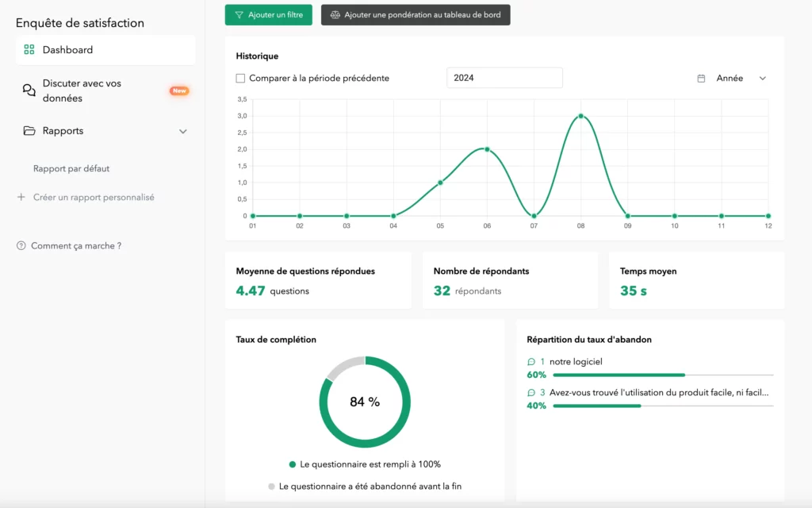Click the folder icon next to Rapports
Image resolution: width=812 pixels, height=508 pixels.
28,131
